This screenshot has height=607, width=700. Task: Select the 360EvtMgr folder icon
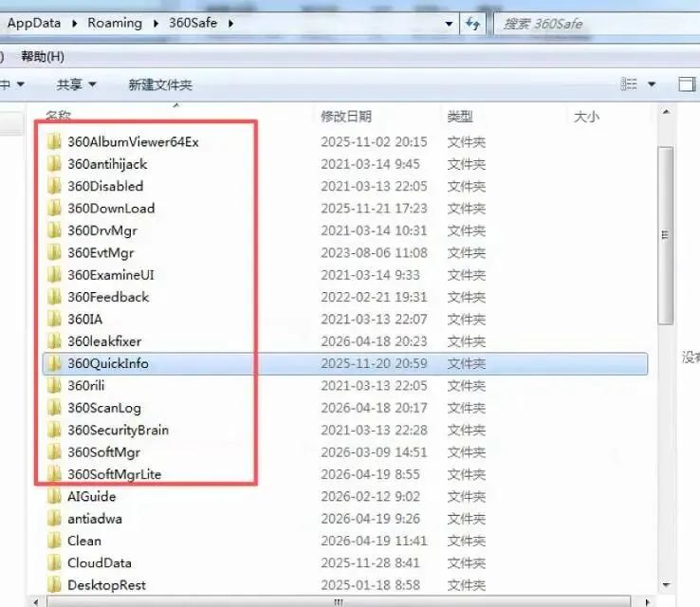[x=54, y=252]
